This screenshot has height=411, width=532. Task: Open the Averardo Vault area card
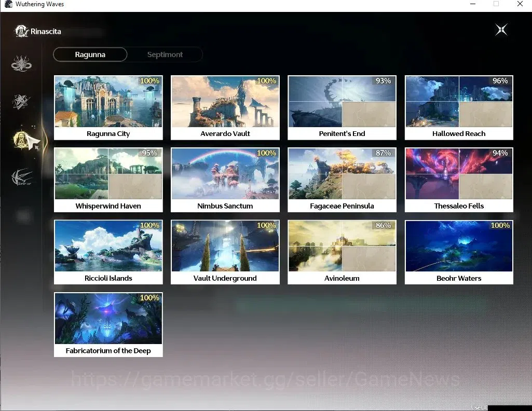(225, 107)
